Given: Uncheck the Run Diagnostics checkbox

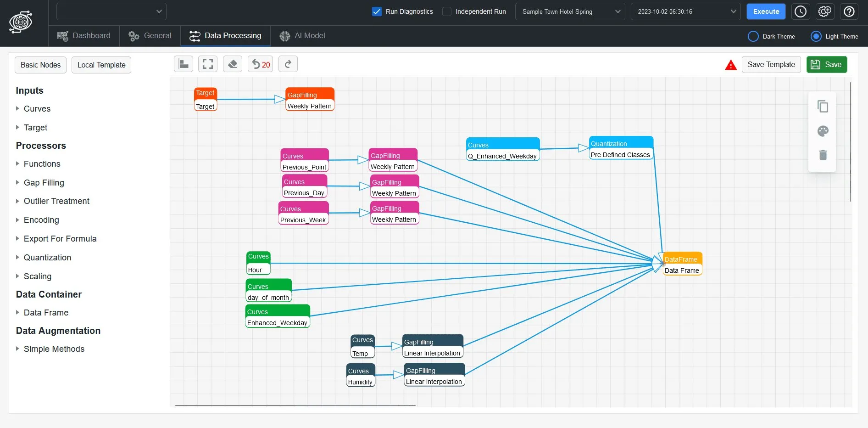Looking at the screenshot, I should click(377, 11).
